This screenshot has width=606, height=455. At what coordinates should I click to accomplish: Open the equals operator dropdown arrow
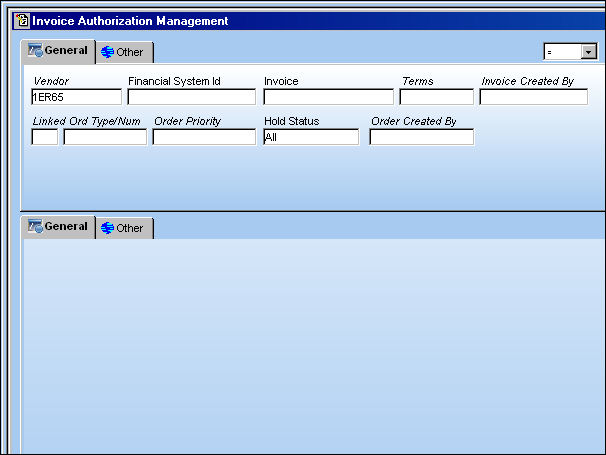pos(589,51)
